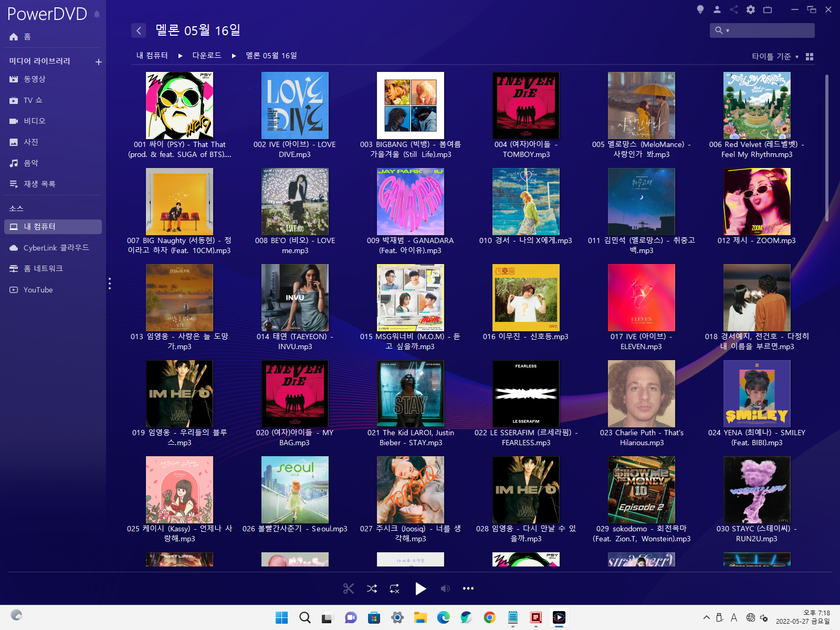Click file name '014 태연 (TAEYEON) - INVU.mp3'

coord(295,341)
